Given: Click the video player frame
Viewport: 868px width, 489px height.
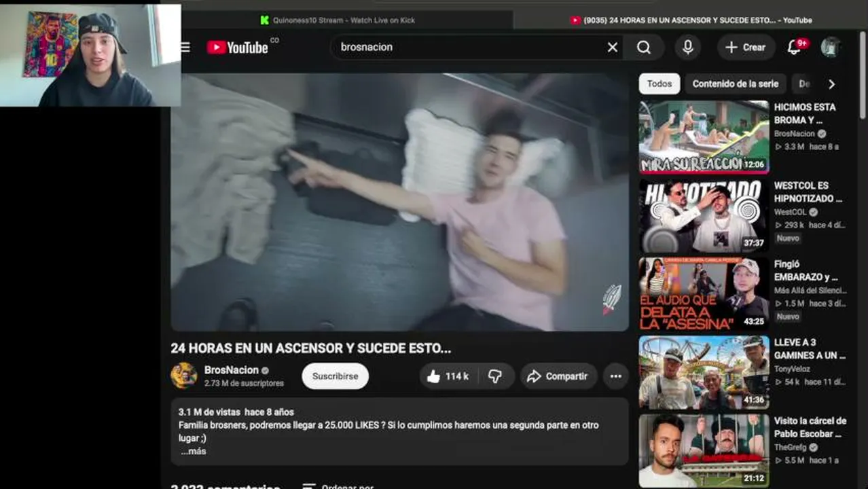Looking at the screenshot, I should [399, 202].
